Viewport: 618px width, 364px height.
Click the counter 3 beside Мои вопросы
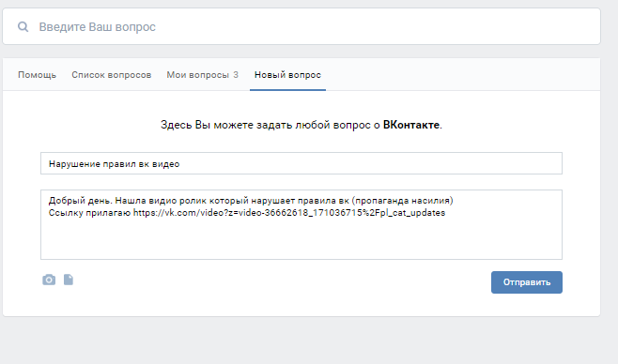[x=236, y=75]
